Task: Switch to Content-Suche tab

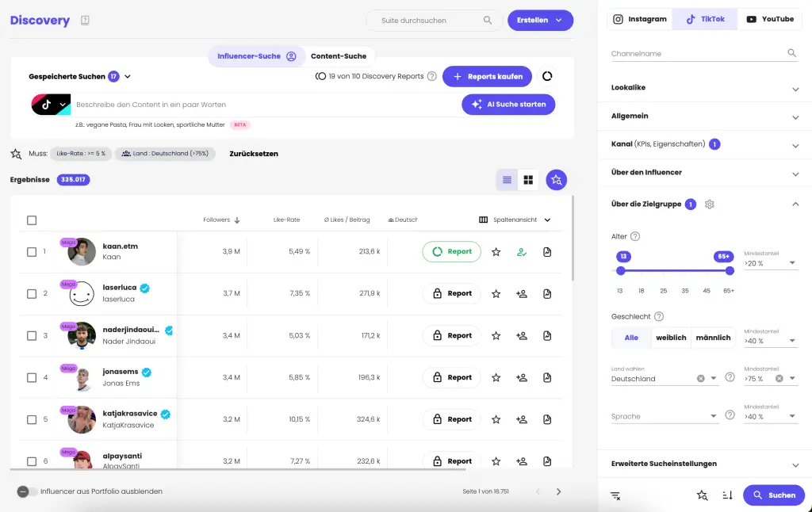Action: point(339,56)
